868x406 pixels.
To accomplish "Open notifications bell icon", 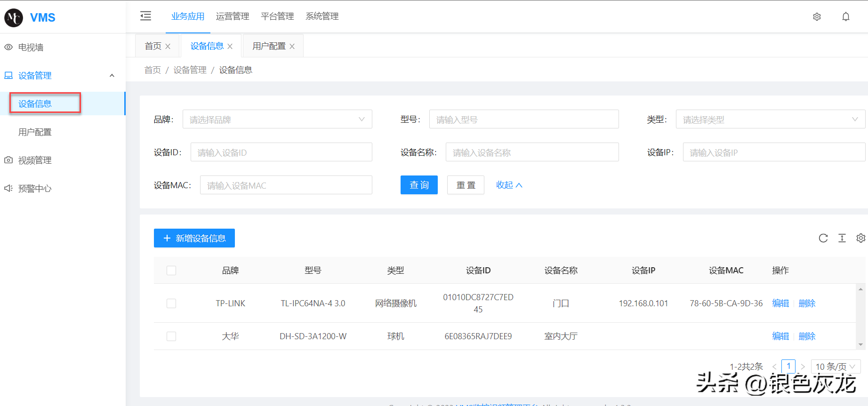I will [846, 16].
